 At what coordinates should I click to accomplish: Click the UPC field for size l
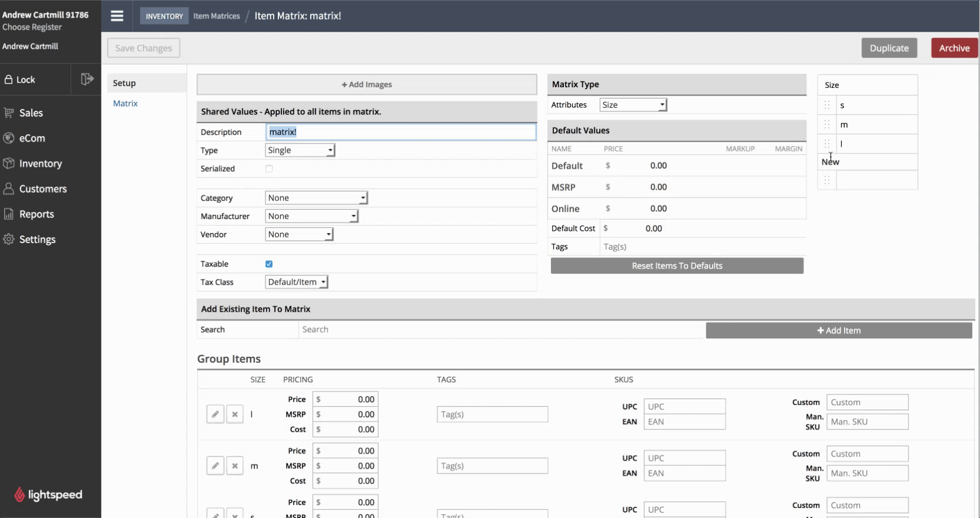685,407
